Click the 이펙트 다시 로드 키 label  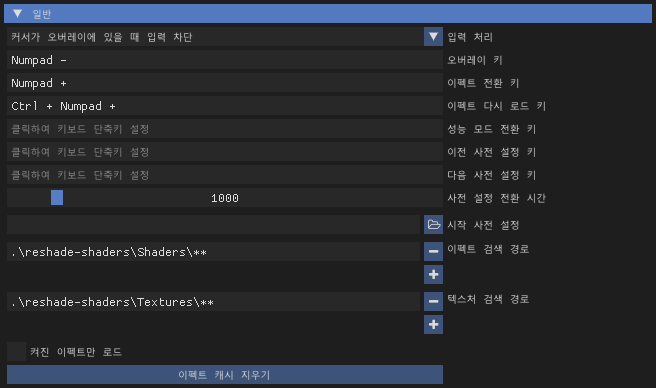[496, 106]
